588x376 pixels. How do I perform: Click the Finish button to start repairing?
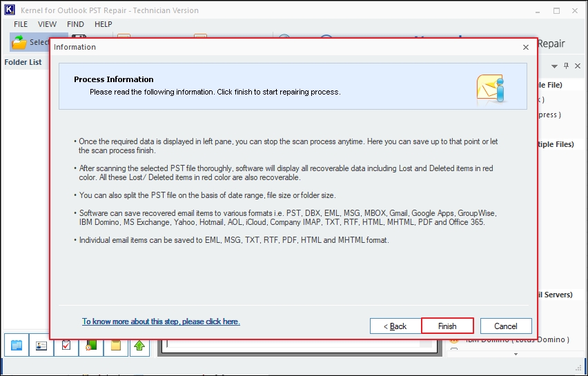[x=447, y=326]
